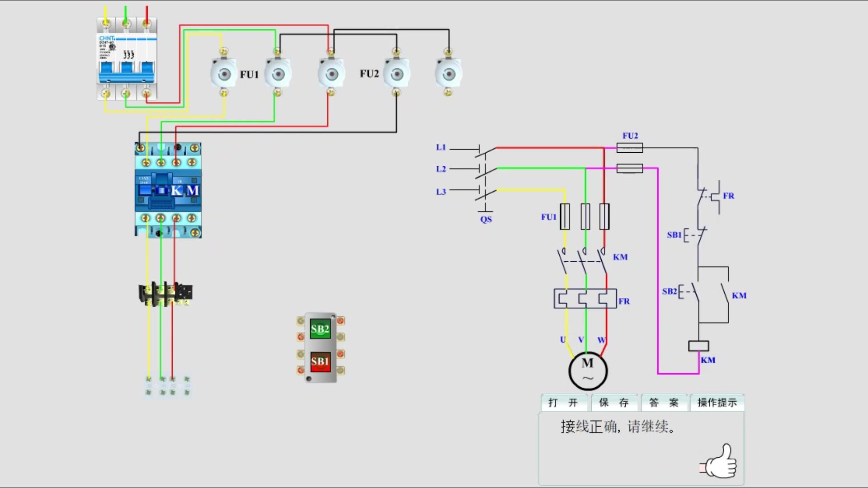The height and width of the screenshot is (488, 868).
Task: Toggle the right blue breaker lever
Action: [147, 68]
